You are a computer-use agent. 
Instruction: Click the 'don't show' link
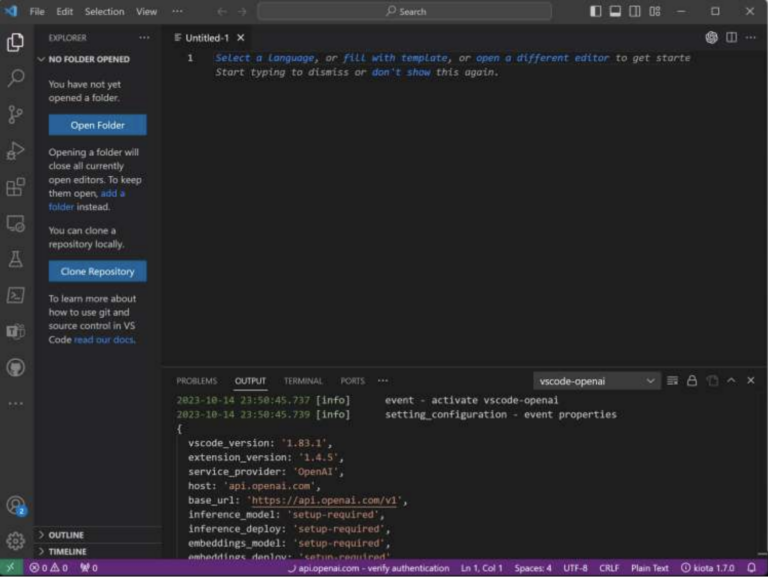click(x=401, y=72)
